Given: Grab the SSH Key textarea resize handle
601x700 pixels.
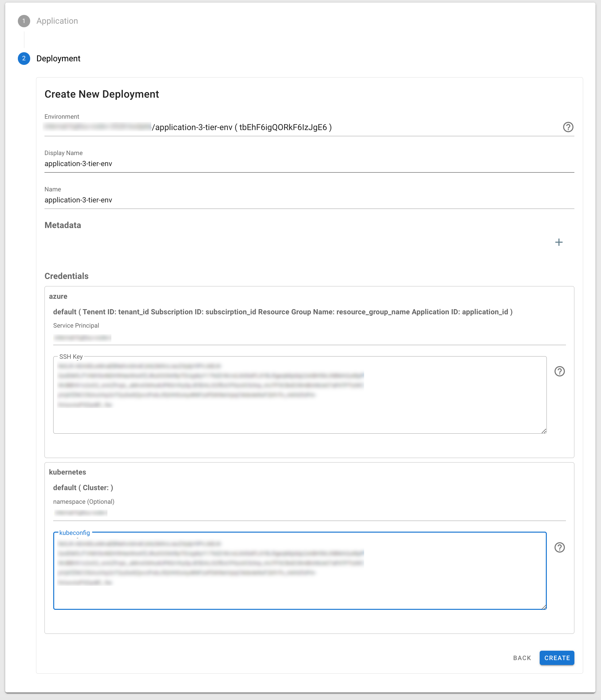Looking at the screenshot, I should (544, 431).
